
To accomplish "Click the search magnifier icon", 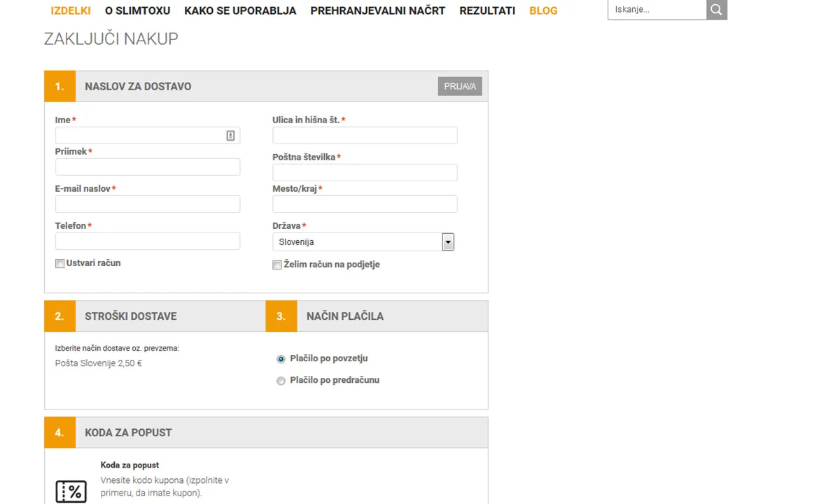I will click(717, 9).
